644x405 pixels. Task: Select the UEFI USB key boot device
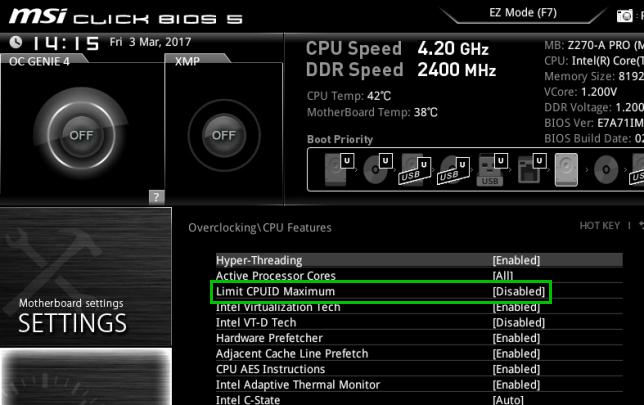point(492,170)
